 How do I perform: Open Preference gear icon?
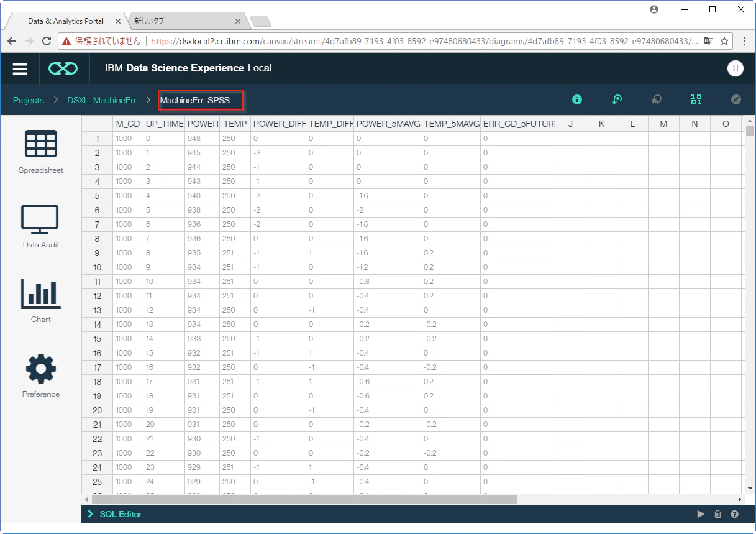tap(41, 369)
